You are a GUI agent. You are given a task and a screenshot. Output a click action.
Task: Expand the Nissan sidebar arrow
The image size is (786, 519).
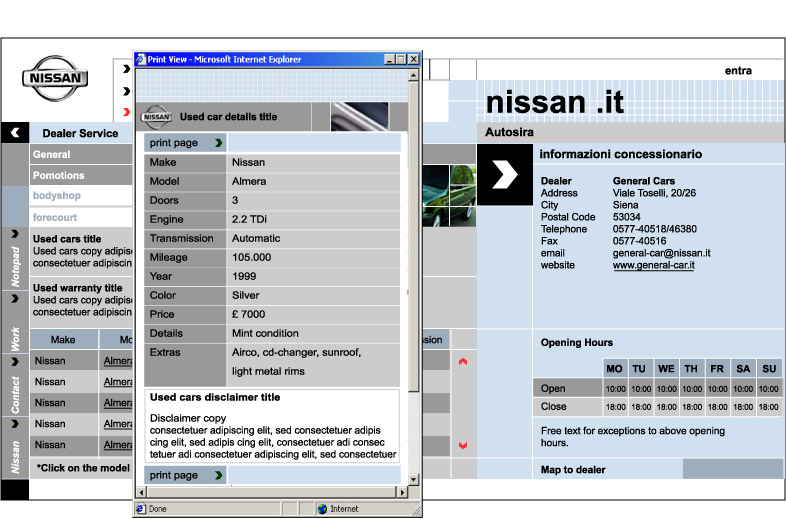tap(15, 424)
